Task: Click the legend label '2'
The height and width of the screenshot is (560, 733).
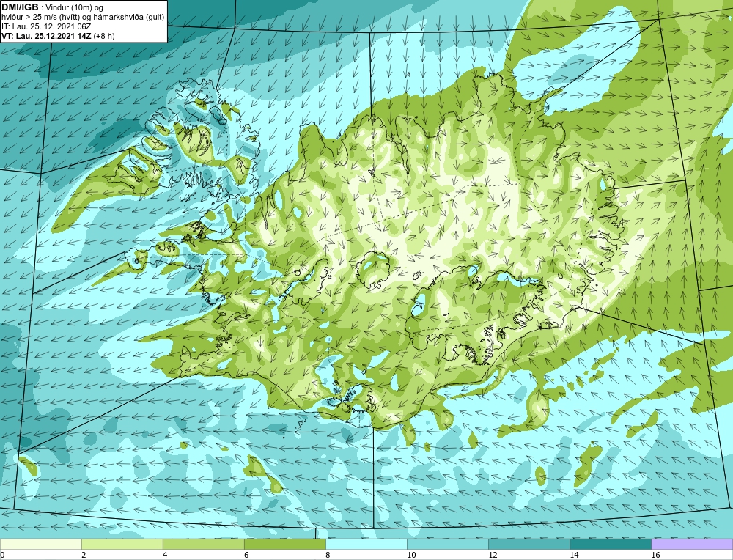Action: [84, 555]
